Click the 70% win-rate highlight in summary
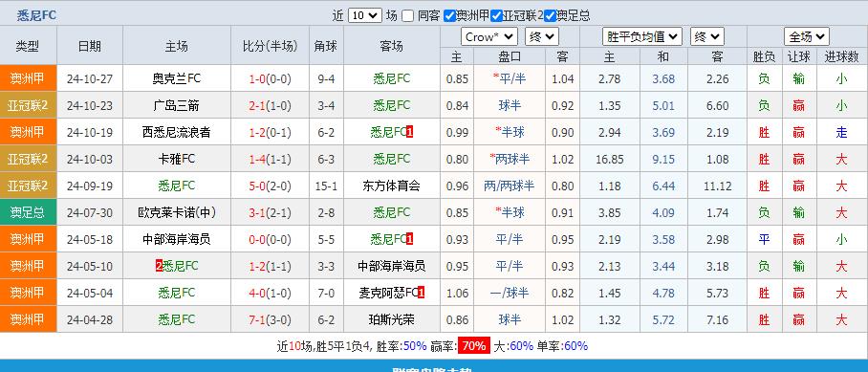The width and height of the screenshot is (868, 372). click(x=474, y=346)
